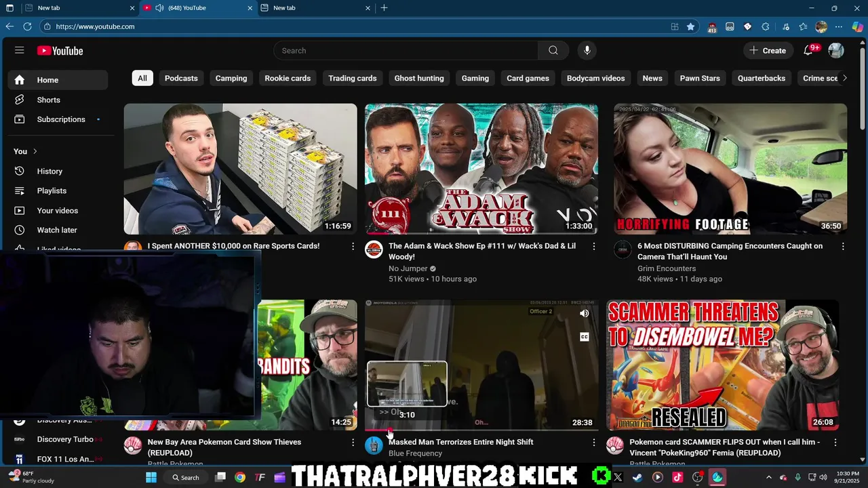Open the Home sidebar item
This screenshot has width=868, height=488.
pyautogui.click(x=58, y=80)
